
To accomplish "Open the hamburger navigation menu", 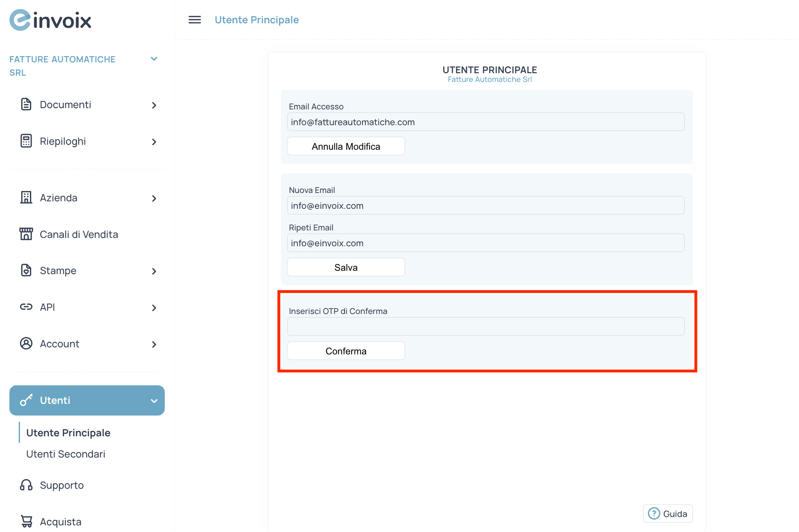I will 194,20.
